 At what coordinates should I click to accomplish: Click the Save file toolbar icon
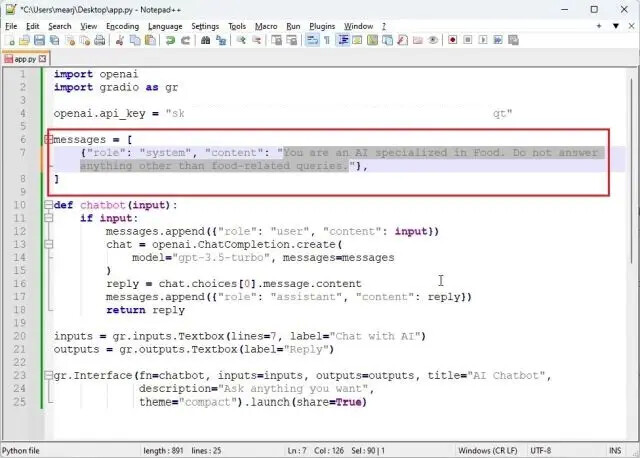(x=38, y=40)
